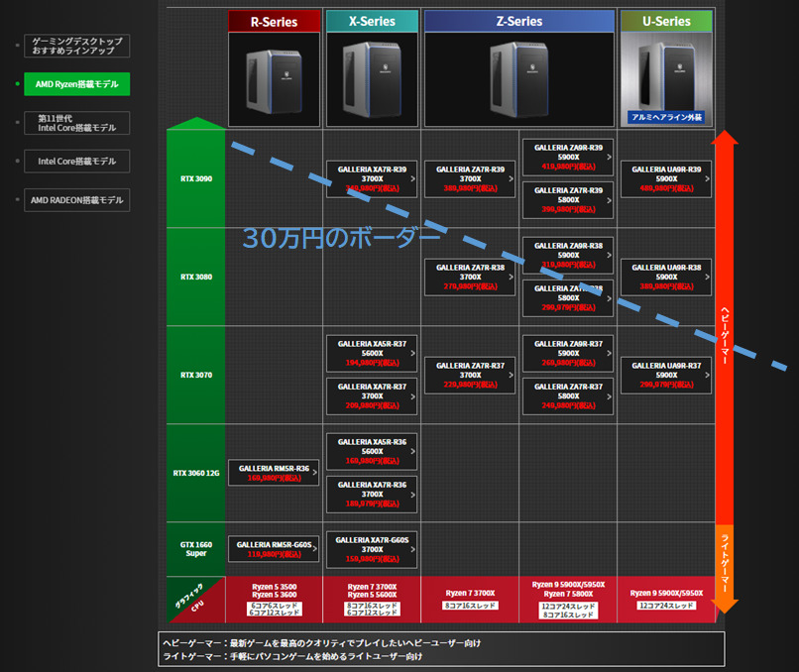Open GALLERIA XA7R-G60S 3700X product
Screen dimensions: 799x672
[372, 549]
